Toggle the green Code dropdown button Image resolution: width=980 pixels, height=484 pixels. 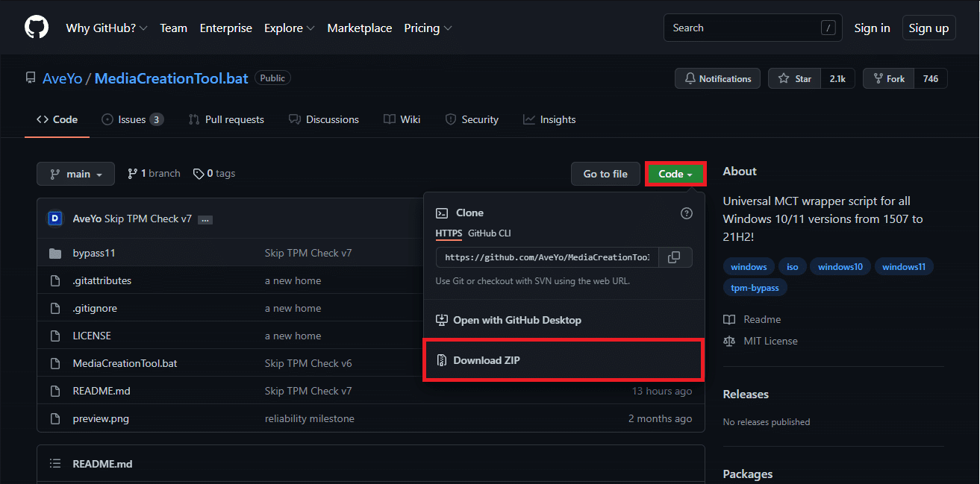click(x=675, y=174)
